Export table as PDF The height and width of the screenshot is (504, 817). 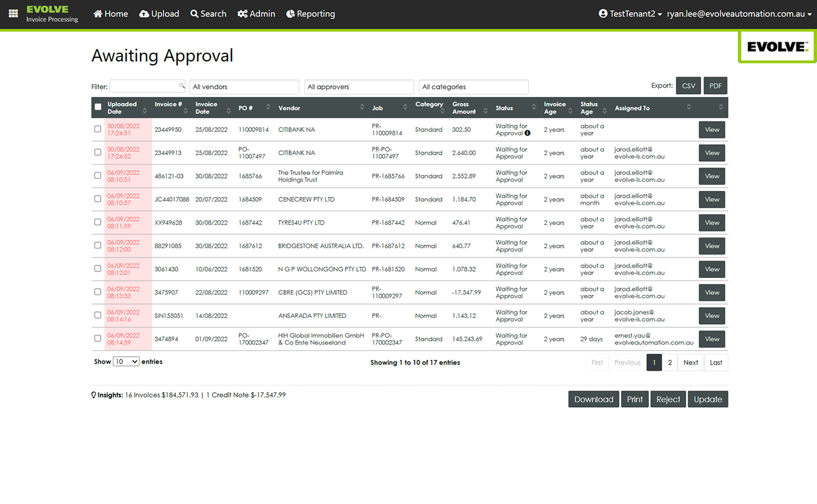(716, 86)
